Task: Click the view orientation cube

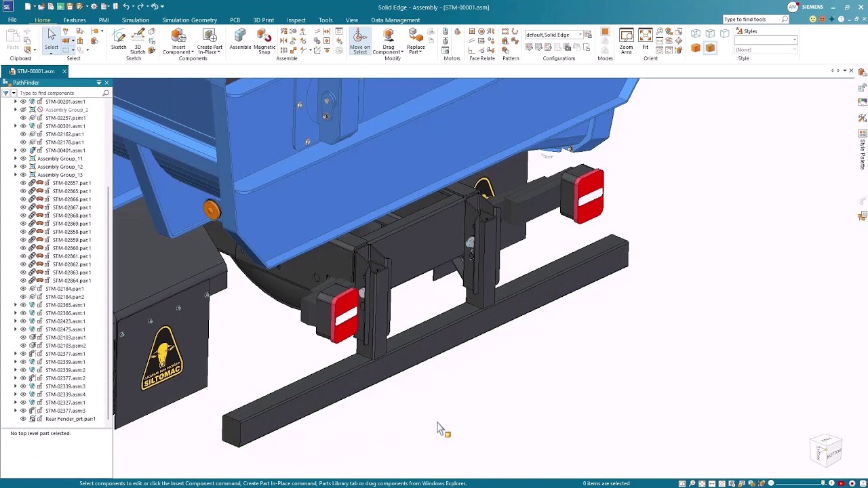Action: click(826, 449)
